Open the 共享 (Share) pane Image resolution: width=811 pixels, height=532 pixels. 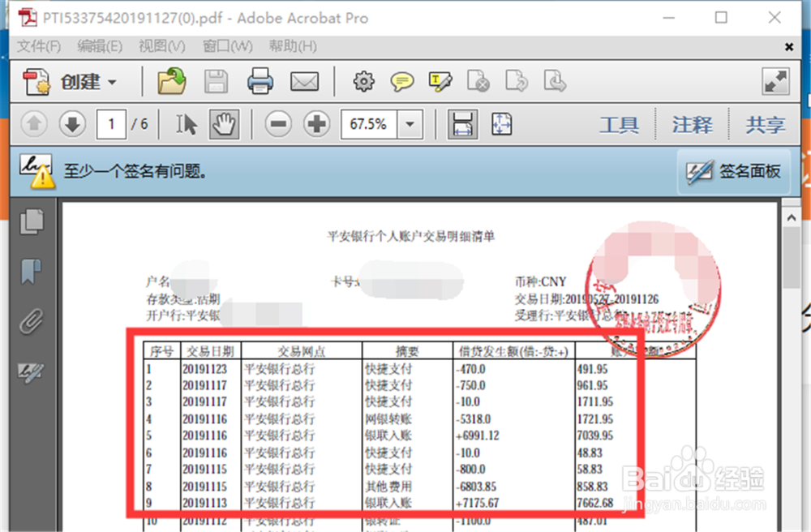(x=766, y=125)
